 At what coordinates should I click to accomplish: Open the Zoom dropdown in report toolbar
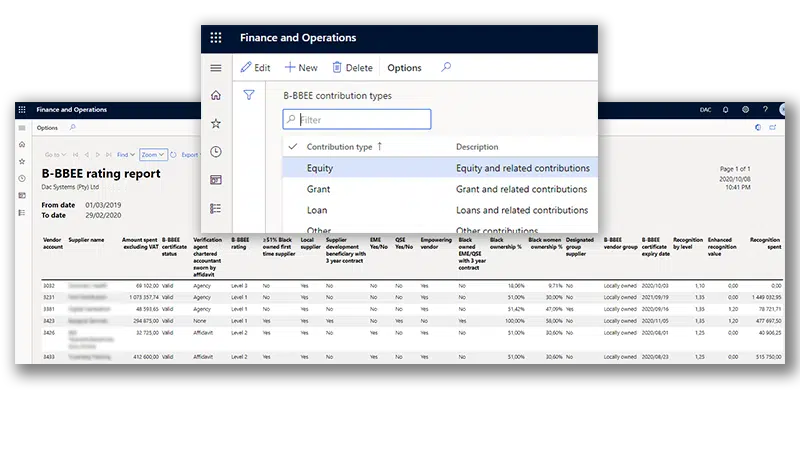[x=153, y=155]
